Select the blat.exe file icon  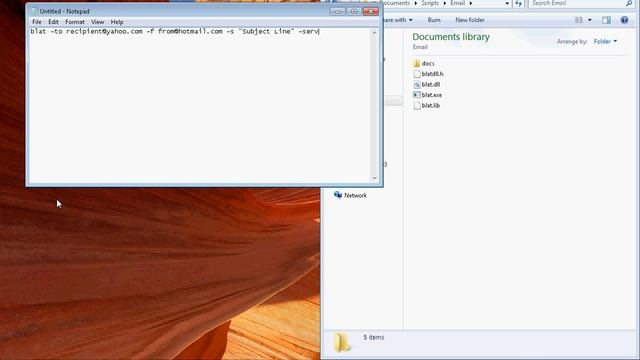click(x=417, y=95)
